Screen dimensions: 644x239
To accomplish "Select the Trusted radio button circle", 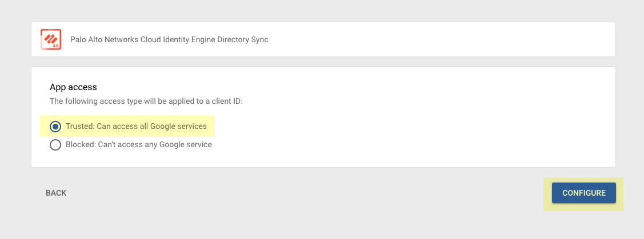I will click(55, 126).
